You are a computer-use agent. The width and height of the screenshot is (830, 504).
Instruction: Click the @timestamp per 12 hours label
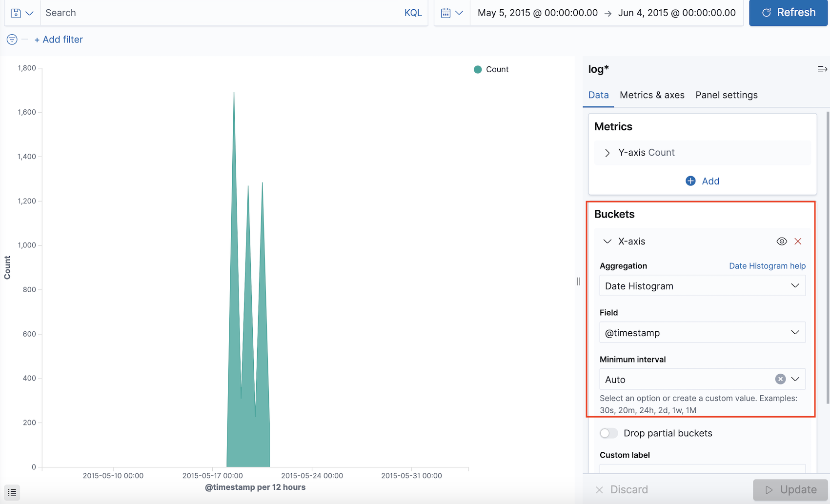255,487
